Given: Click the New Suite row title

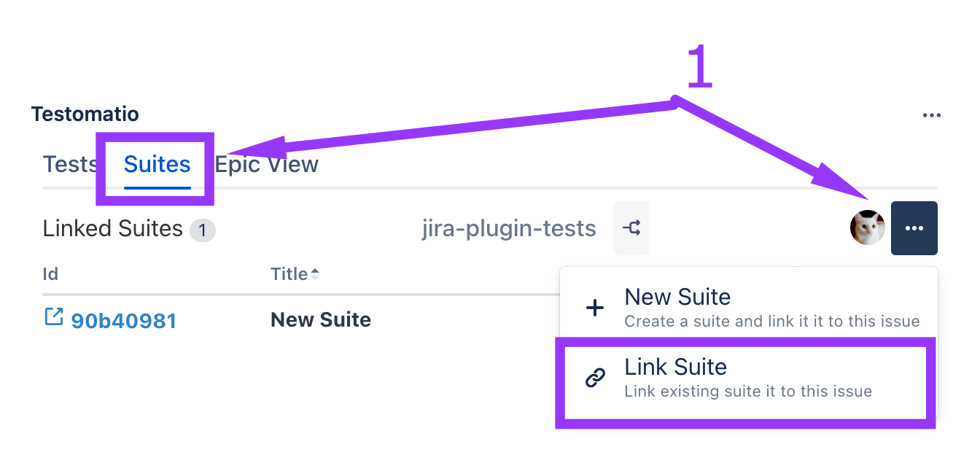Looking at the screenshot, I should click(321, 320).
